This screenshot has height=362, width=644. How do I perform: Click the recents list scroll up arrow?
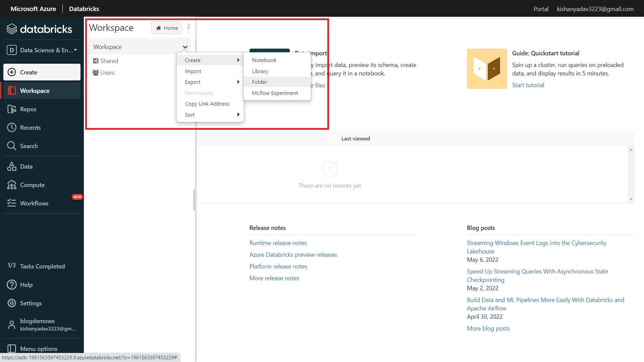tap(631, 149)
